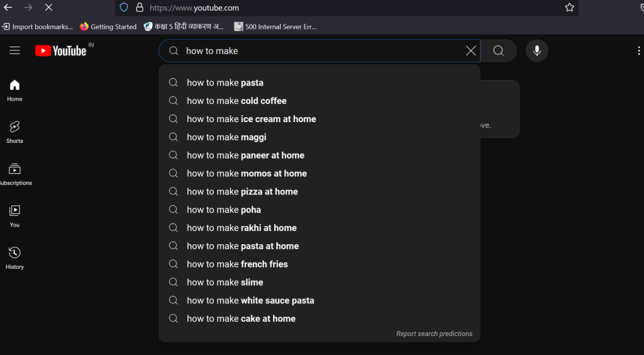Screen dimensions: 644x355
Task: Click the browser forward arrow
Action: click(28, 8)
